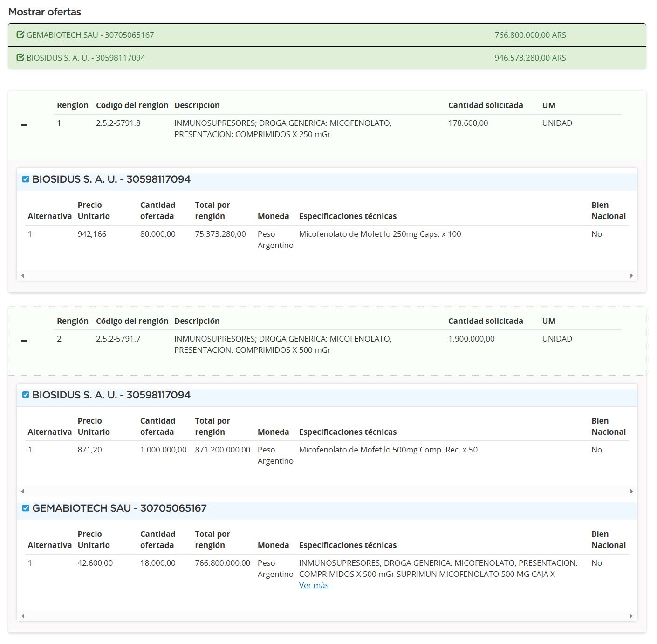
Task: Click the GEMABIOTECH SAU - 30705065167 section title
Action: coord(119,508)
